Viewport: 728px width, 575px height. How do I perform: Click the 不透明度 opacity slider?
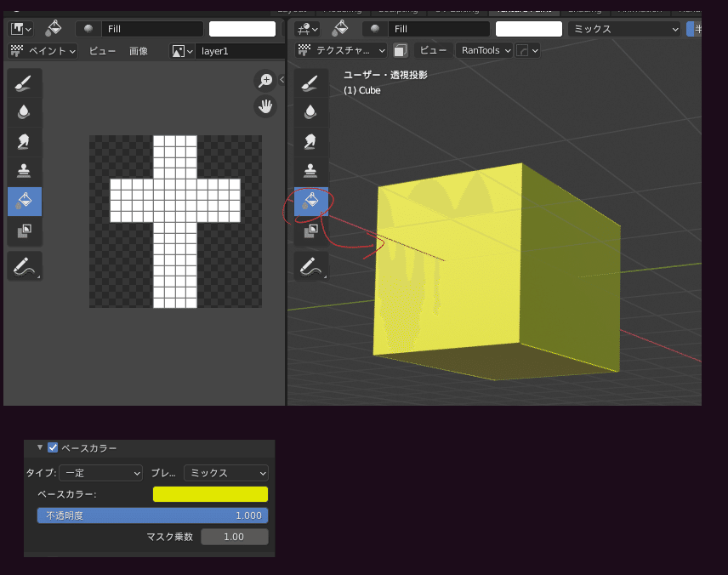click(x=153, y=515)
